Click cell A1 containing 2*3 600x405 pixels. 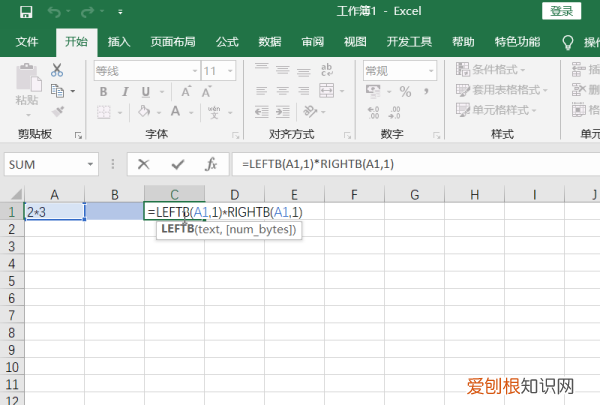[54, 212]
